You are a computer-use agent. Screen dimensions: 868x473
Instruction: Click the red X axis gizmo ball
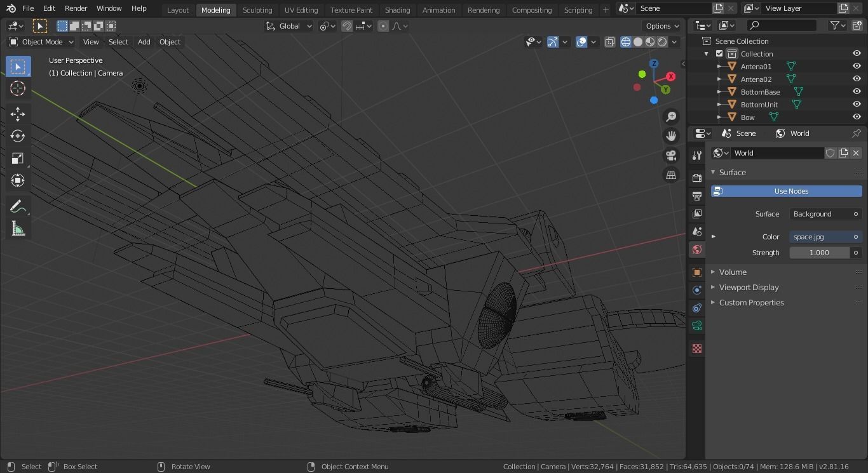670,76
